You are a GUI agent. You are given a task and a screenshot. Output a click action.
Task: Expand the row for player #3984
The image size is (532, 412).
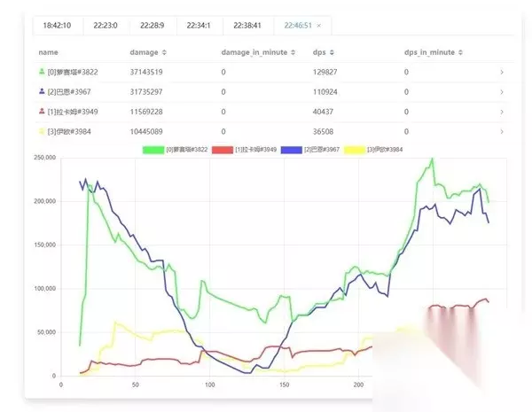click(x=502, y=131)
